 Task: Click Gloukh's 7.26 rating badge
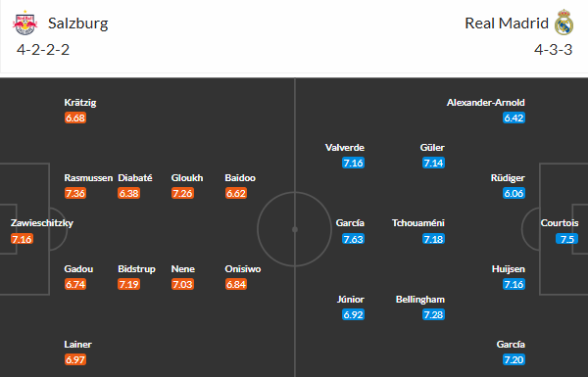[x=182, y=193]
